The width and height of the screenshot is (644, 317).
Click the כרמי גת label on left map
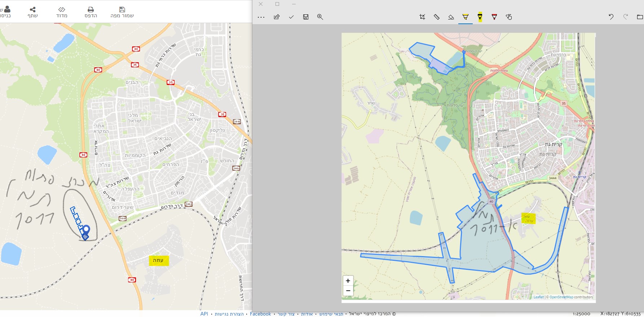coord(198,52)
